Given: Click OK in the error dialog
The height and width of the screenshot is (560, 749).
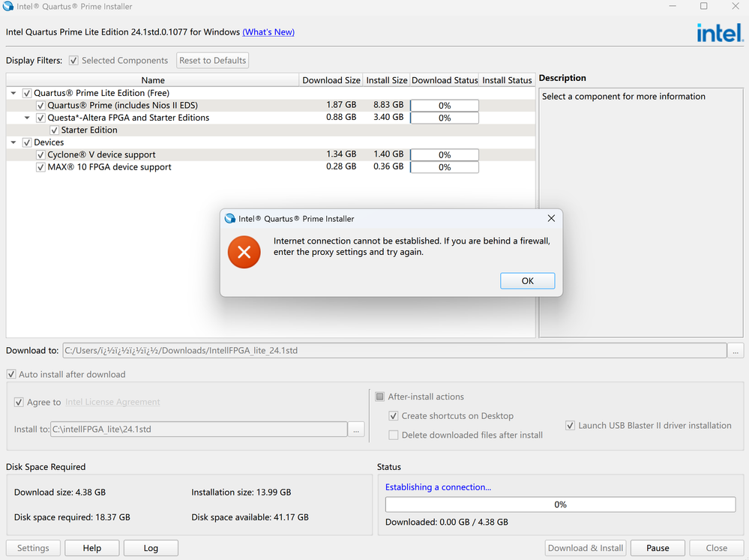Looking at the screenshot, I should pyautogui.click(x=527, y=281).
